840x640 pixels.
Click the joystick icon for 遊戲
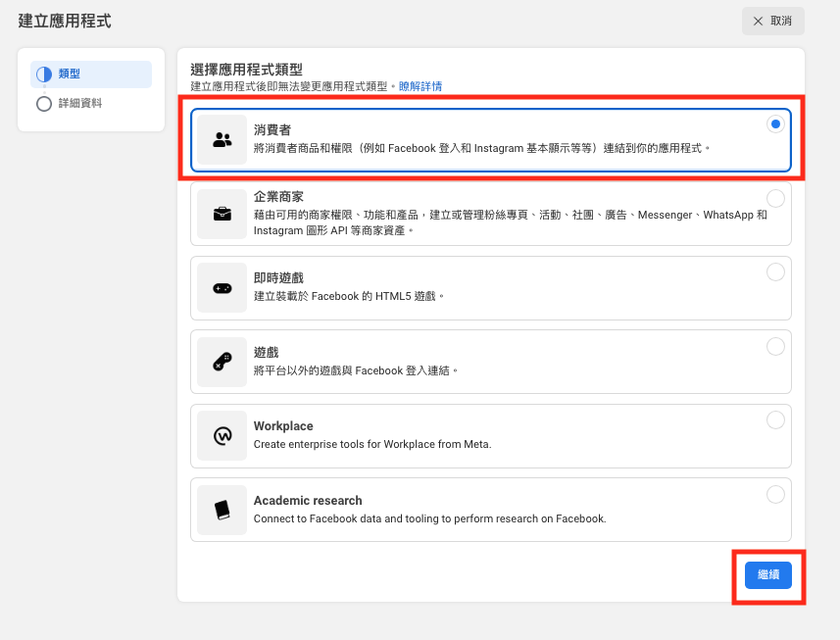click(x=222, y=362)
